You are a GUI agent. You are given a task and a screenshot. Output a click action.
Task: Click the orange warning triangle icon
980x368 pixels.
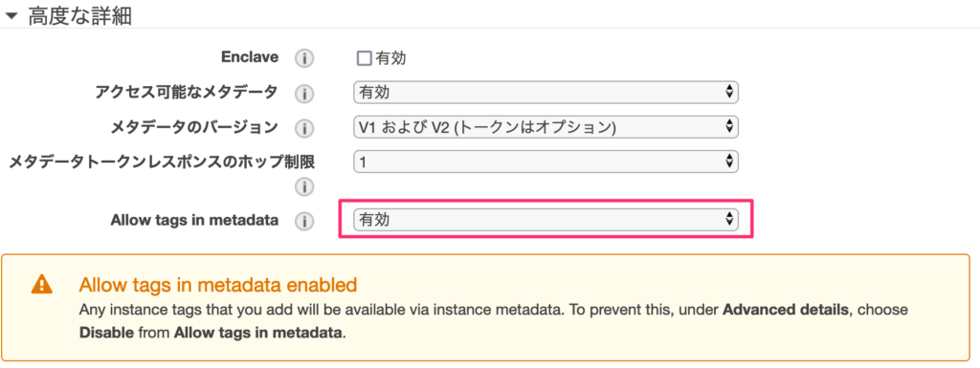(42, 285)
